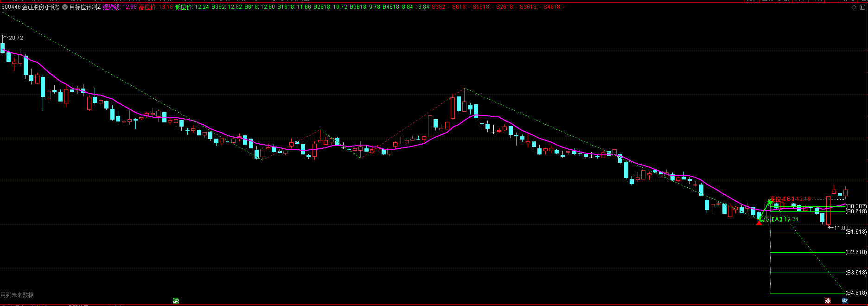Click the green arrow at high point B
868x306 pixels.
(770, 201)
